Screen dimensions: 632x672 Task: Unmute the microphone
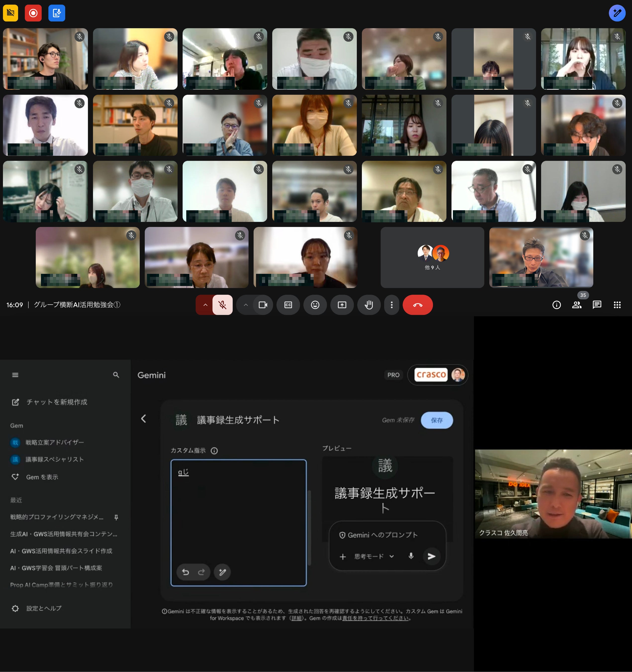click(222, 305)
